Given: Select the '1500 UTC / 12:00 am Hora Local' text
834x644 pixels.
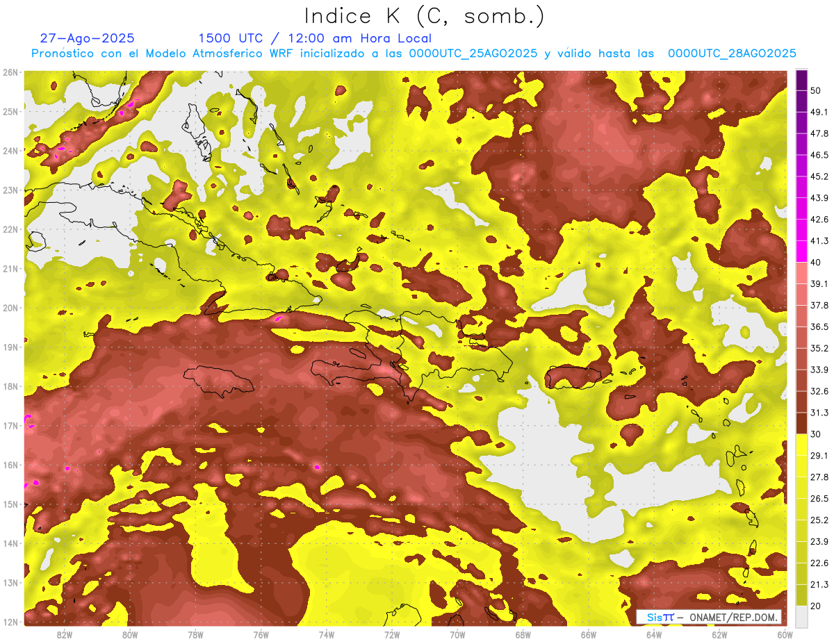Looking at the screenshot, I should point(315,39).
